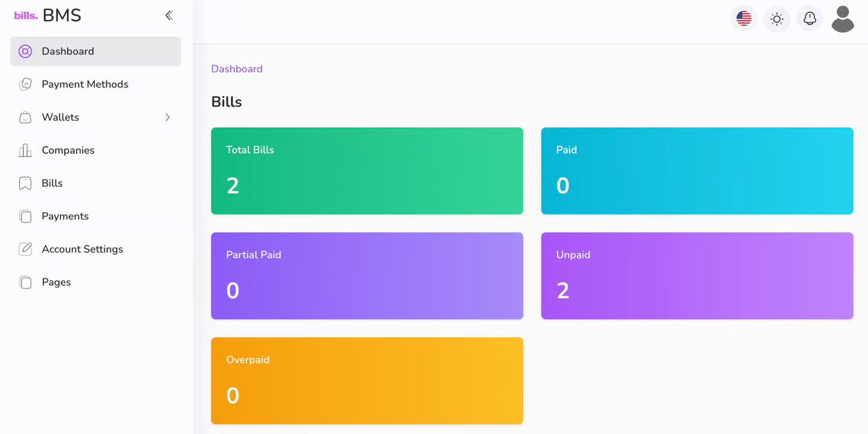Click the Dashboard sidebar icon

point(25,51)
